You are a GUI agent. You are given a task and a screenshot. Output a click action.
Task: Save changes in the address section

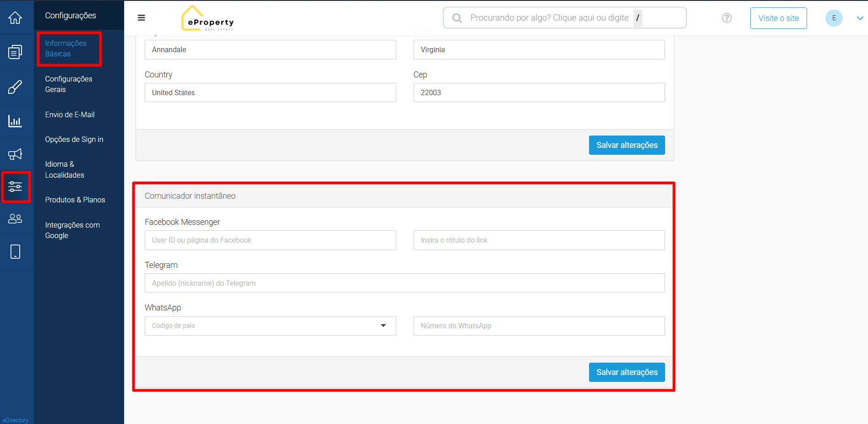pos(627,145)
